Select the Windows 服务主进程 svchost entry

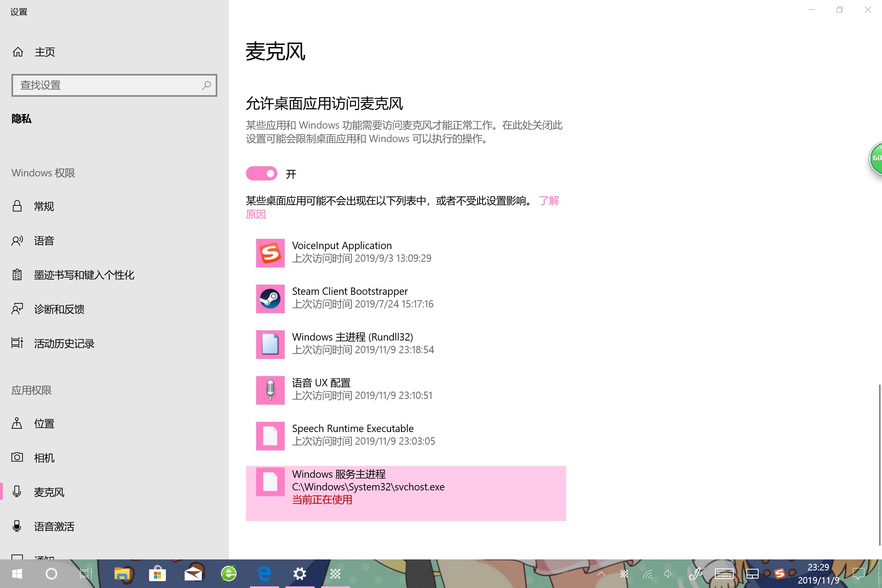[x=405, y=493]
